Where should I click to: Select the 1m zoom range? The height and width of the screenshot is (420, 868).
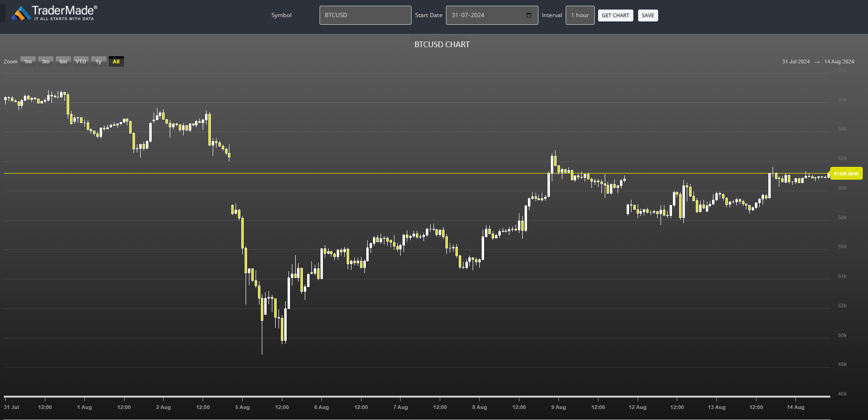pos(28,61)
